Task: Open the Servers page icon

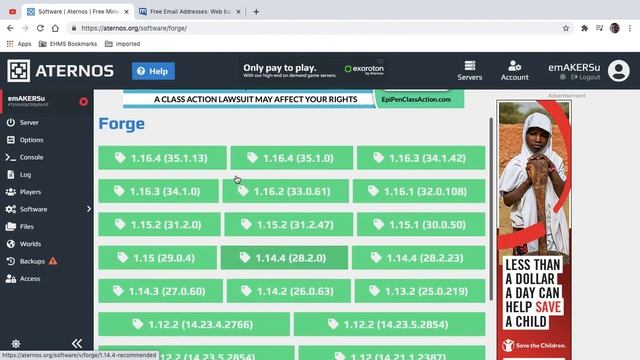Action: tap(470, 71)
